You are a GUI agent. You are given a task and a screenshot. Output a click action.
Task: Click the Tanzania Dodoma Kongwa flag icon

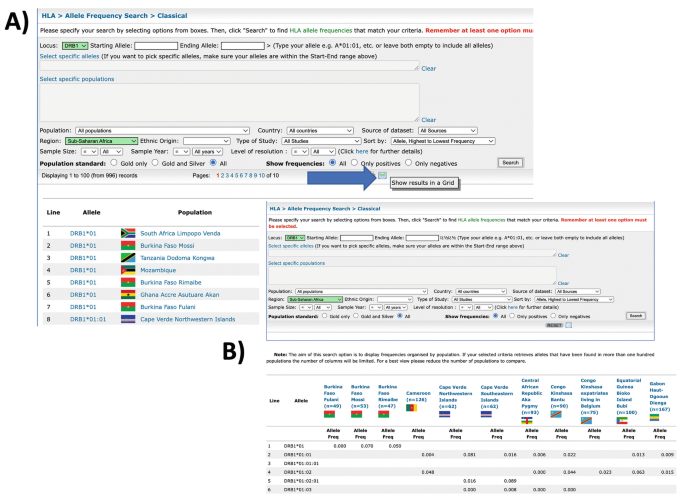coord(129,258)
